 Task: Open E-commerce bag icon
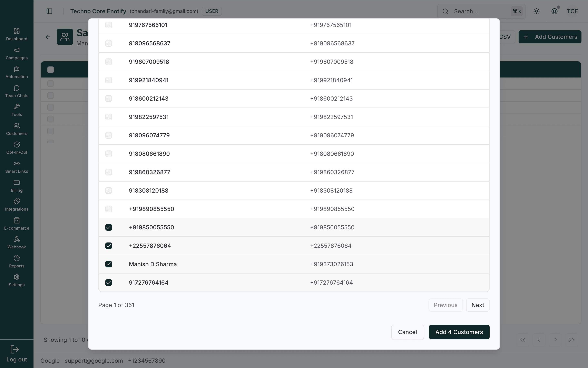click(17, 220)
